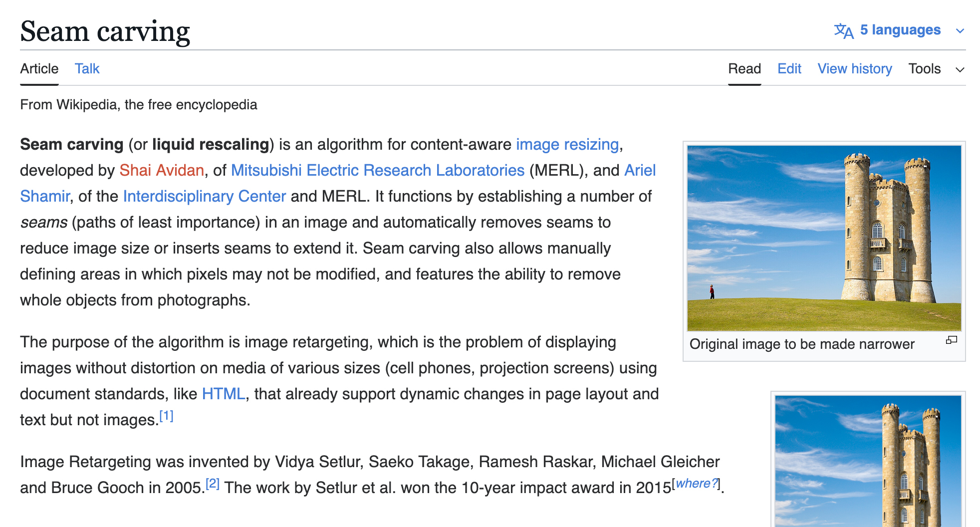Visit Mitsubishi Electric Research Laboratories link
Image resolution: width=980 pixels, height=527 pixels.
[377, 170]
